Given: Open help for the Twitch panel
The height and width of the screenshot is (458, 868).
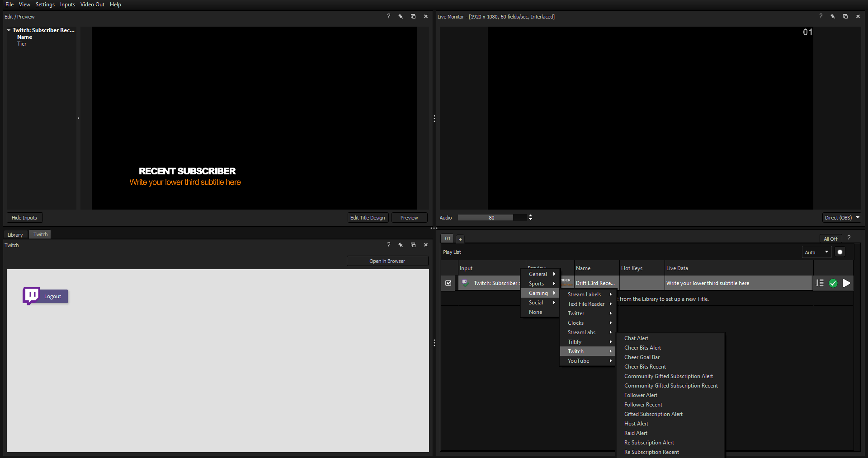Looking at the screenshot, I should pyautogui.click(x=388, y=245).
